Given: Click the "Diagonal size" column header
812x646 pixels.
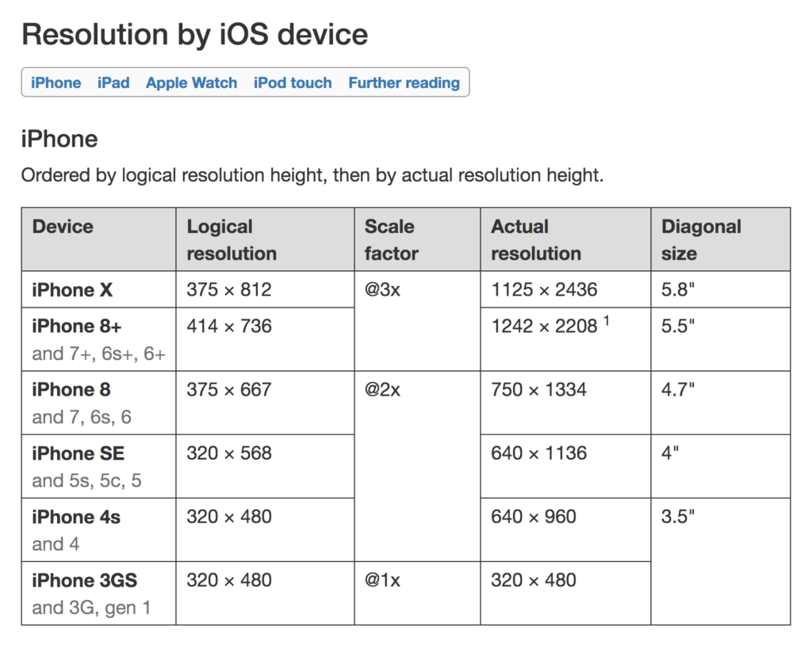Looking at the screenshot, I should pos(702,239).
